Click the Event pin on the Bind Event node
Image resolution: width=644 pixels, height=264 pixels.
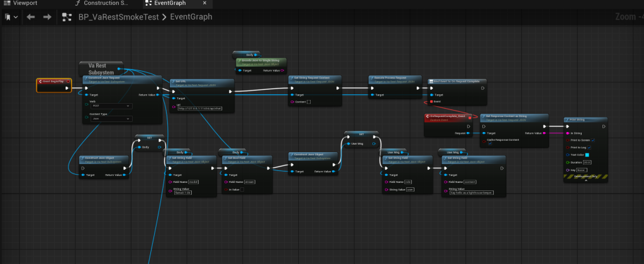(x=430, y=101)
